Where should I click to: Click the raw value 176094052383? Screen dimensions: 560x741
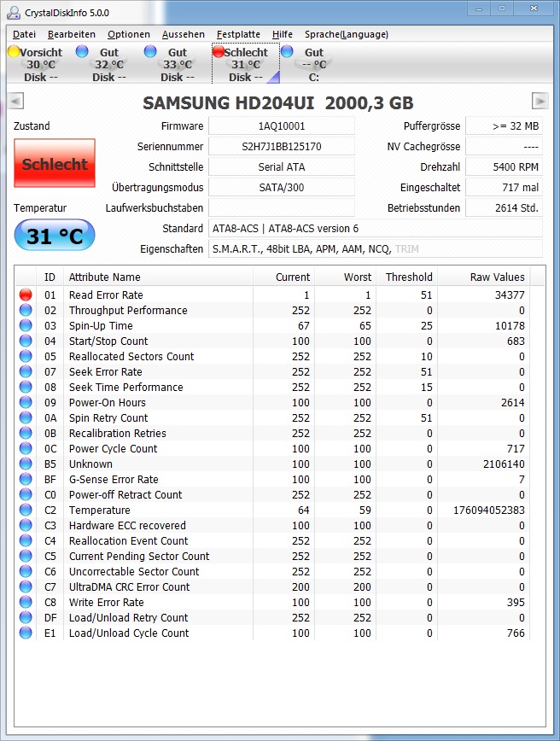click(x=488, y=510)
